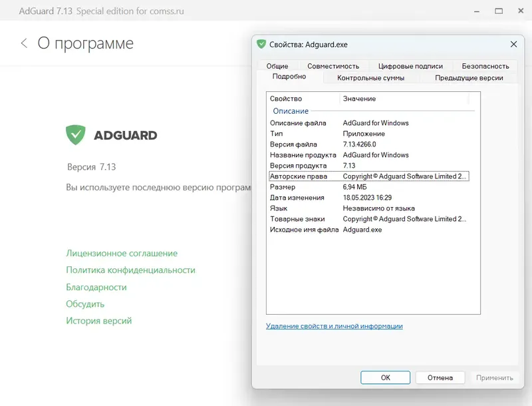Open the Безопасность tab
This screenshot has width=532, height=406.
(484, 66)
